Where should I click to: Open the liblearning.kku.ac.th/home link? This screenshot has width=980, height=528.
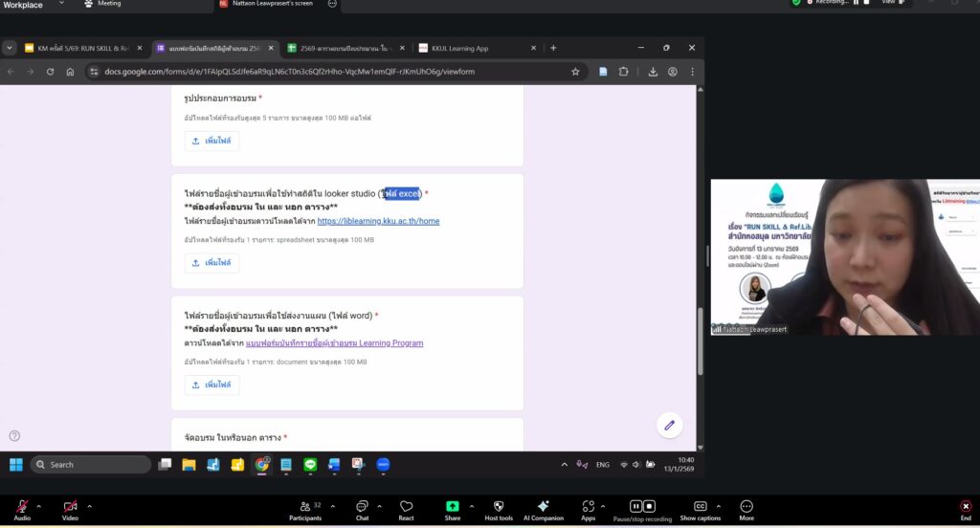(378, 221)
